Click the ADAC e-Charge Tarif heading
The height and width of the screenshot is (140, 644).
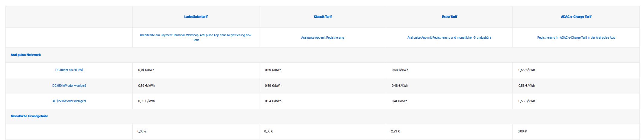click(x=576, y=17)
